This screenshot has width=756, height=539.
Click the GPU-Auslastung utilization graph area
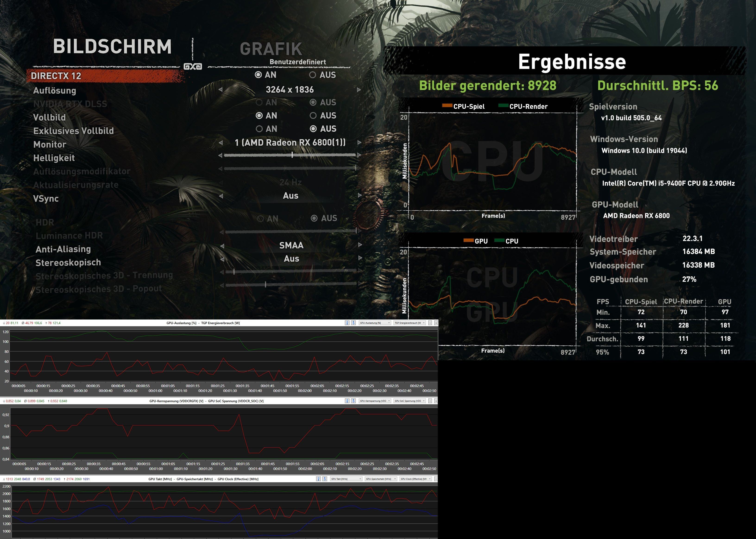point(224,356)
